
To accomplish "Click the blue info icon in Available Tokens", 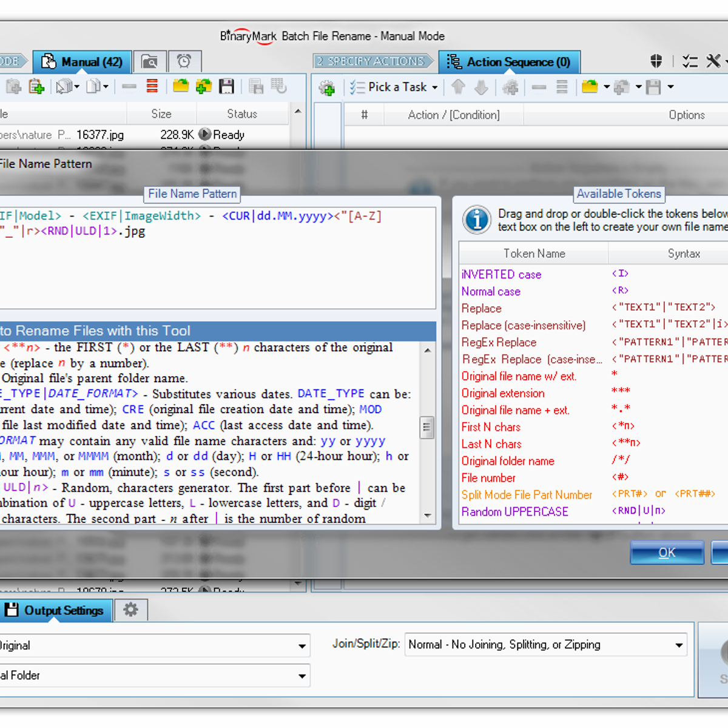I will (477, 220).
